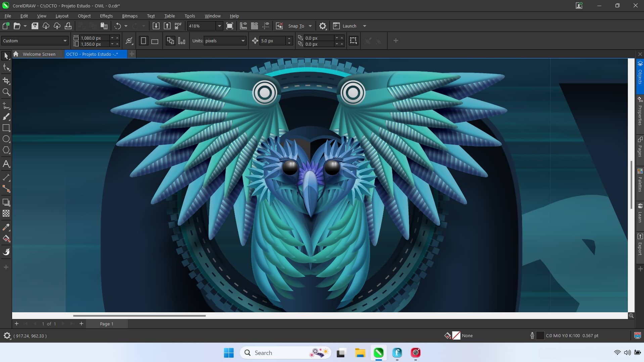
Task: Toggle Show Rulers in the toolbar
Action: click(243, 26)
